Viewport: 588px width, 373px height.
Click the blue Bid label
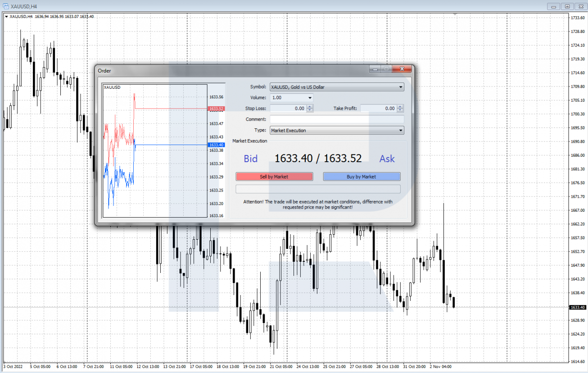tap(251, 158)
